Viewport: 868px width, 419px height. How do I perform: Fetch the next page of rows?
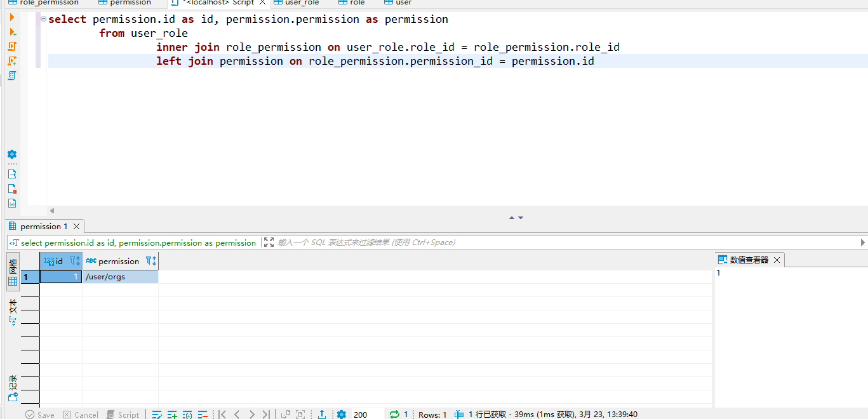pyautogui.click(x=284, y=414)
